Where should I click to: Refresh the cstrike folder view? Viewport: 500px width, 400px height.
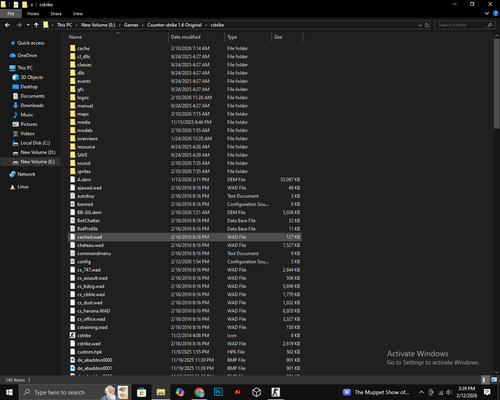click(427, 25)
